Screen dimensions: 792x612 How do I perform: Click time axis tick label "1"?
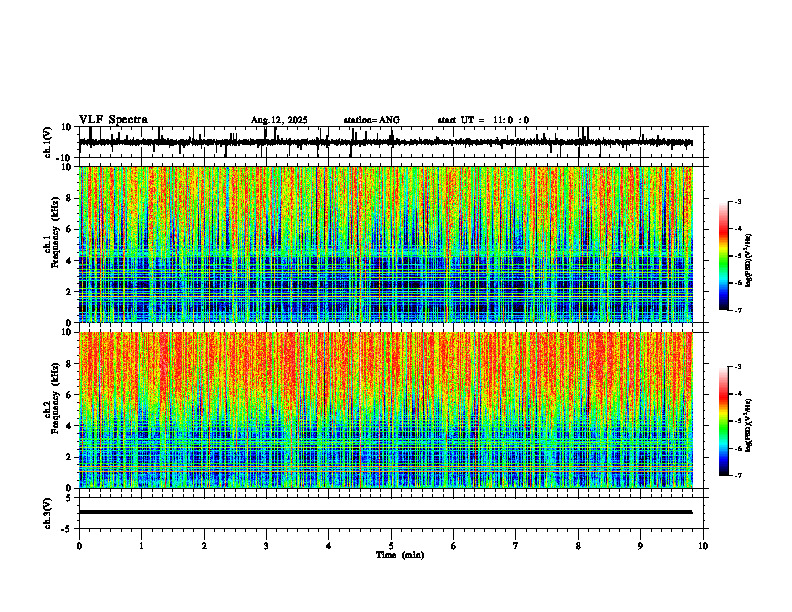[x=141, y=546]
